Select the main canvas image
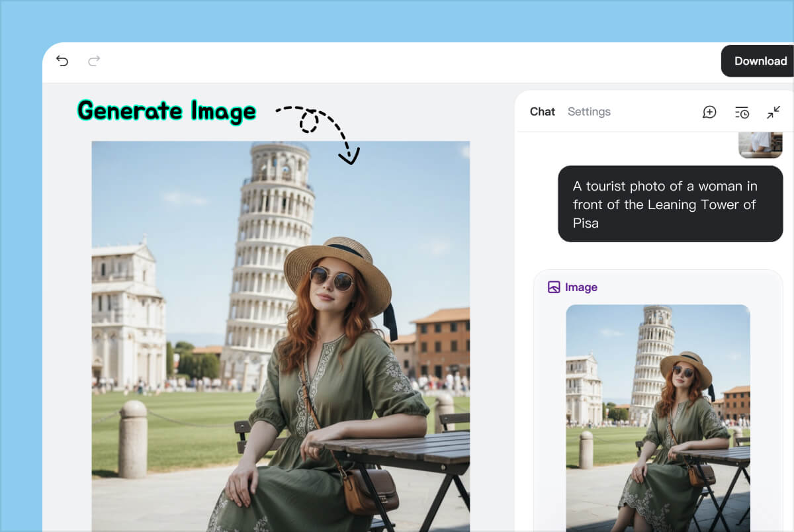This screenshot has width=794, height=532. (x=280, y=331)
